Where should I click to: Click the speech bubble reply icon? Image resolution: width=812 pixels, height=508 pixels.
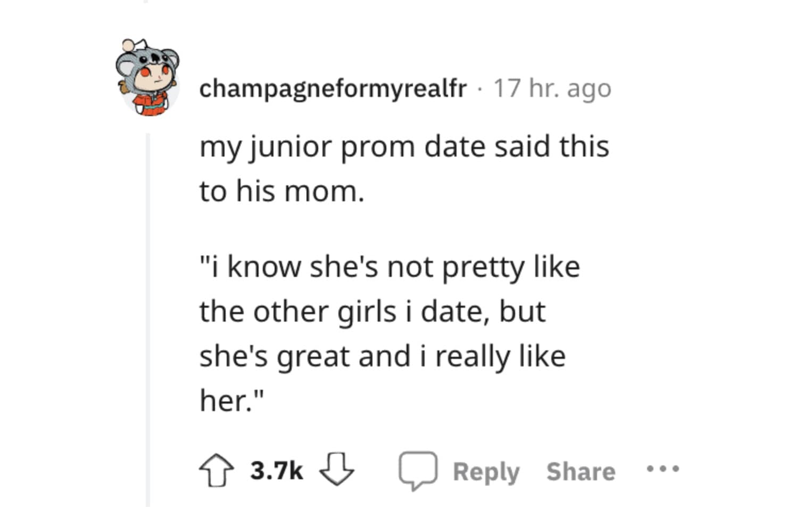(x=418, y=470)
